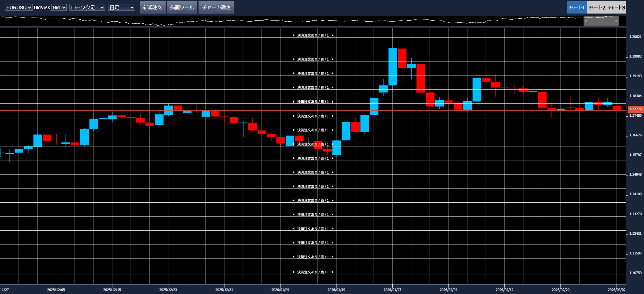Click left arrow on bottommost 売 order label
The width and height of the screenshot is (644, 294).
(293, 272)
